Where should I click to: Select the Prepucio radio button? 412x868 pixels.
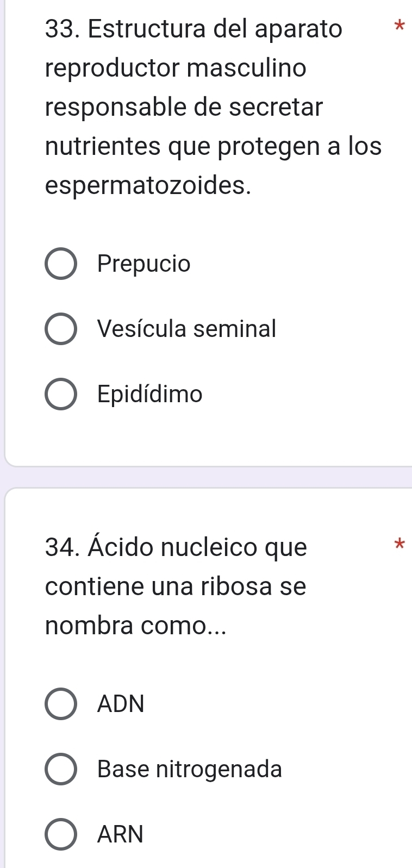60,264
